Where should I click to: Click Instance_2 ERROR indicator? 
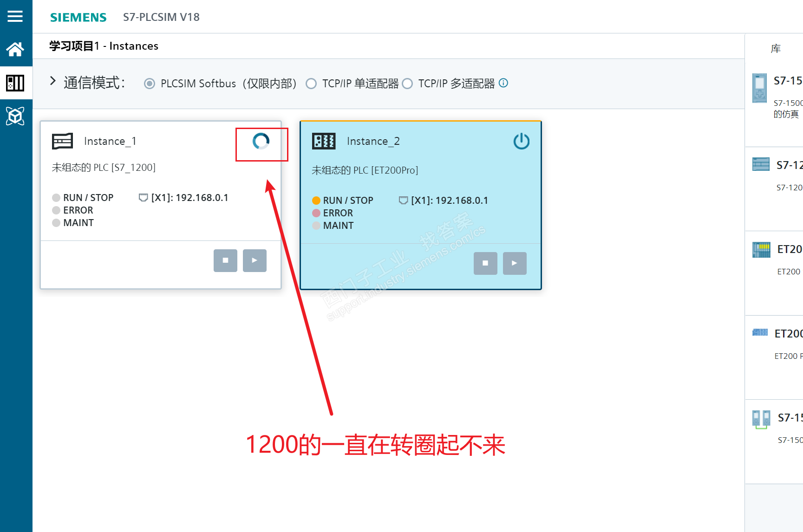(x=316, y=213)
